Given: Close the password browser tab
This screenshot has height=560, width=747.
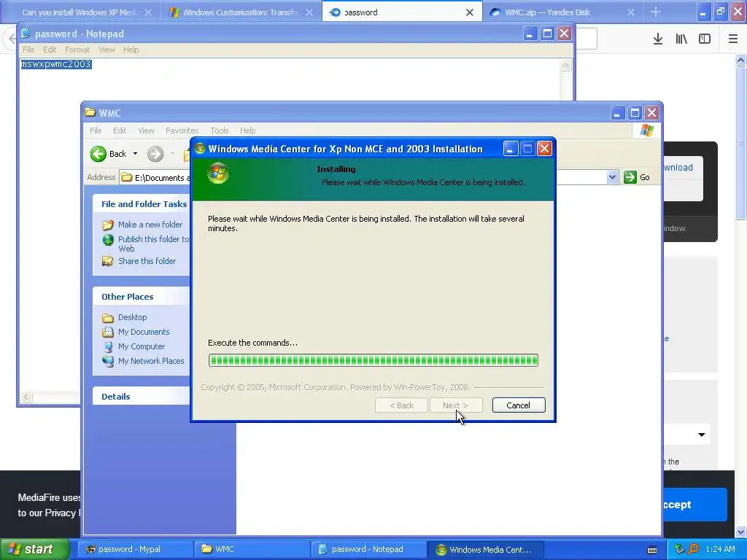Looking at the screenshot, I should [x=470, y=12].
